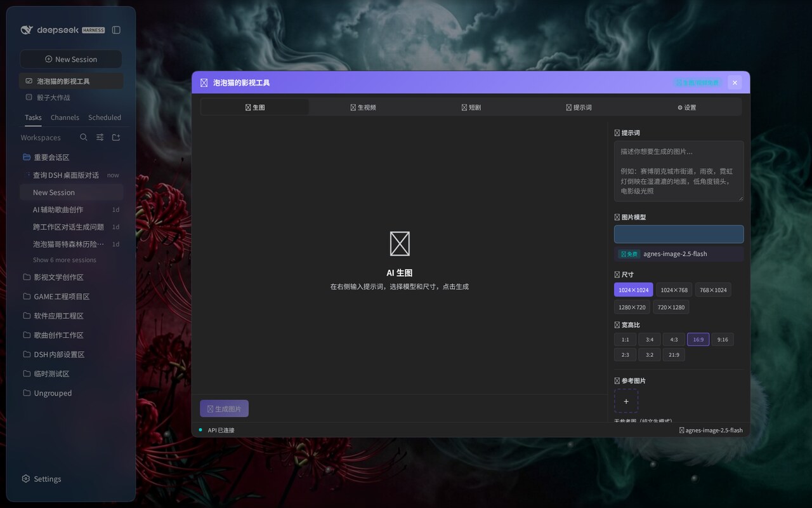Select the 1024×768 size option
The image size is (812, 508).
pyautogui.click(x=674, y=290)
